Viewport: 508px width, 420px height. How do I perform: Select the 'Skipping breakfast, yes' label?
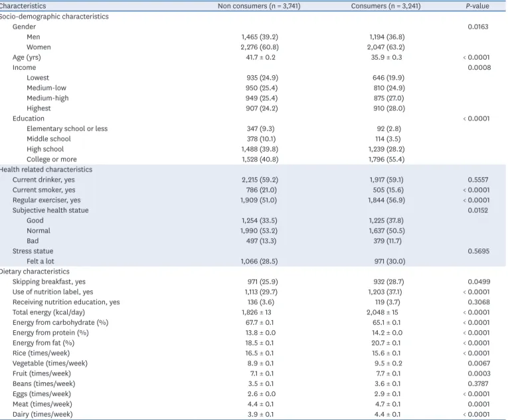click(x=49, y=282)
